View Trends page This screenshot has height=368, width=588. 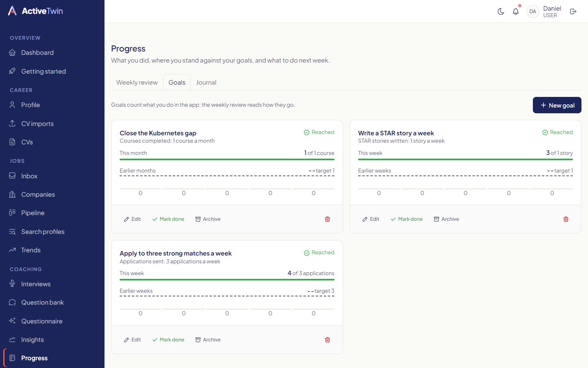pos(52,250)
